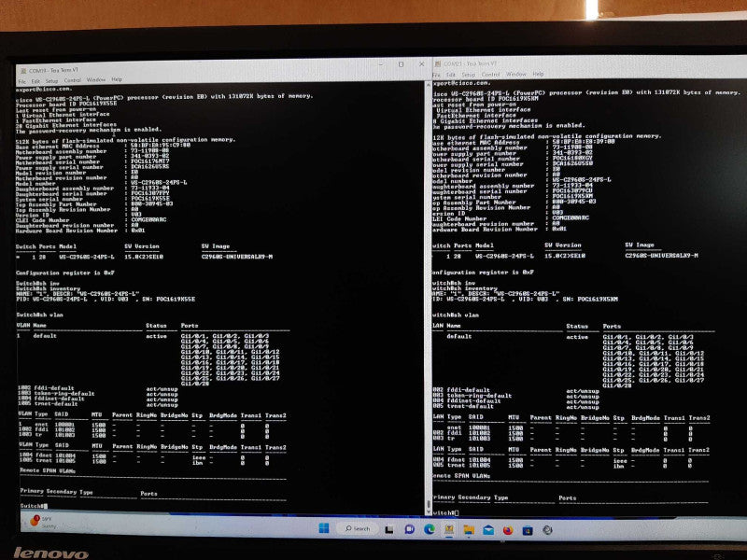Screen dimensions: 747x560
Task: Click 'Configuration register is 0xF' in left terminal
Action: click(65, 273)
